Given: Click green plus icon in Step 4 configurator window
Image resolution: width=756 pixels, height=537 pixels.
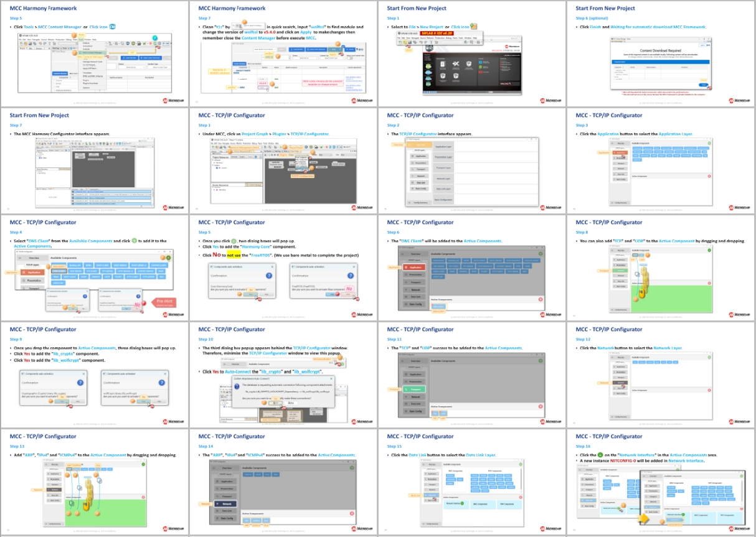Looking at the screenshot, I should [x=169, y=258].
